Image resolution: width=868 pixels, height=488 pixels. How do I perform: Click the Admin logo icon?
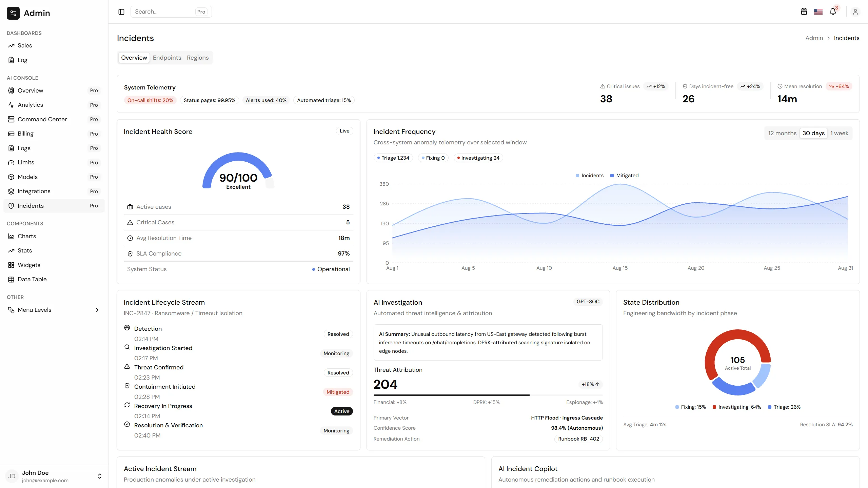pyautogui.click(x=13, y=13)
